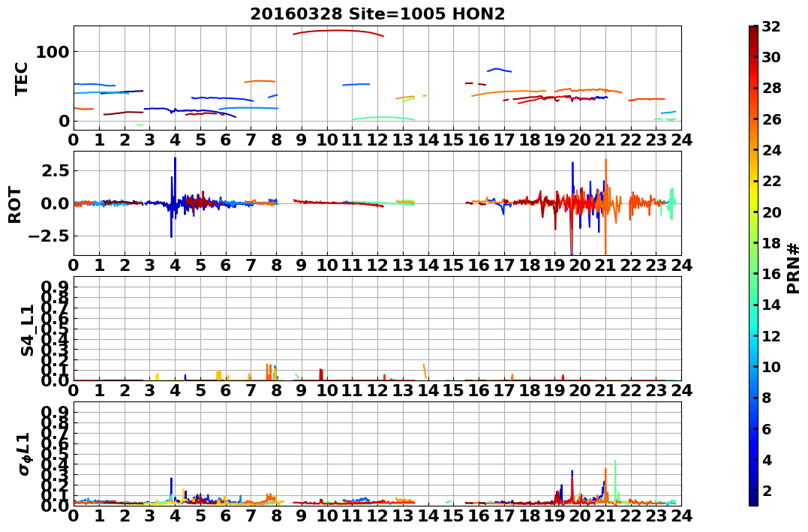Click the "−2.5" tick on the ROT axis
Image resolution: width=808 pixels, height=532 pixels.
[50, 236]
